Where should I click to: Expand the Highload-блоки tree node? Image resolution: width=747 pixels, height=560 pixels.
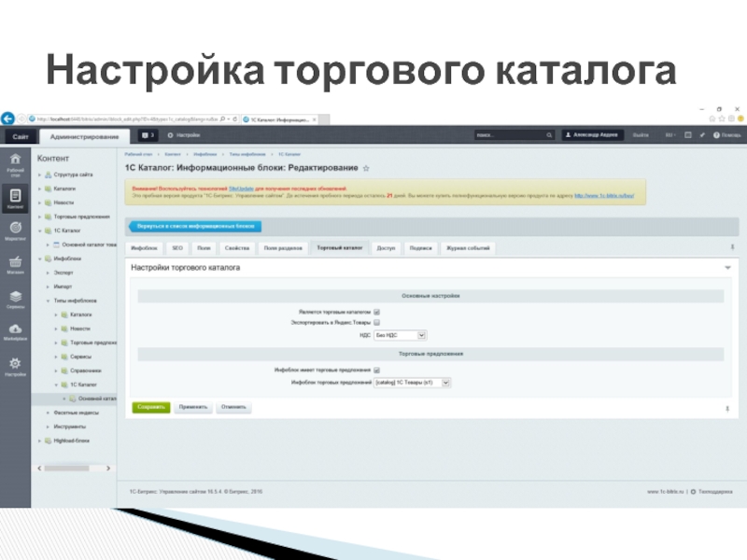pos(40,441)
